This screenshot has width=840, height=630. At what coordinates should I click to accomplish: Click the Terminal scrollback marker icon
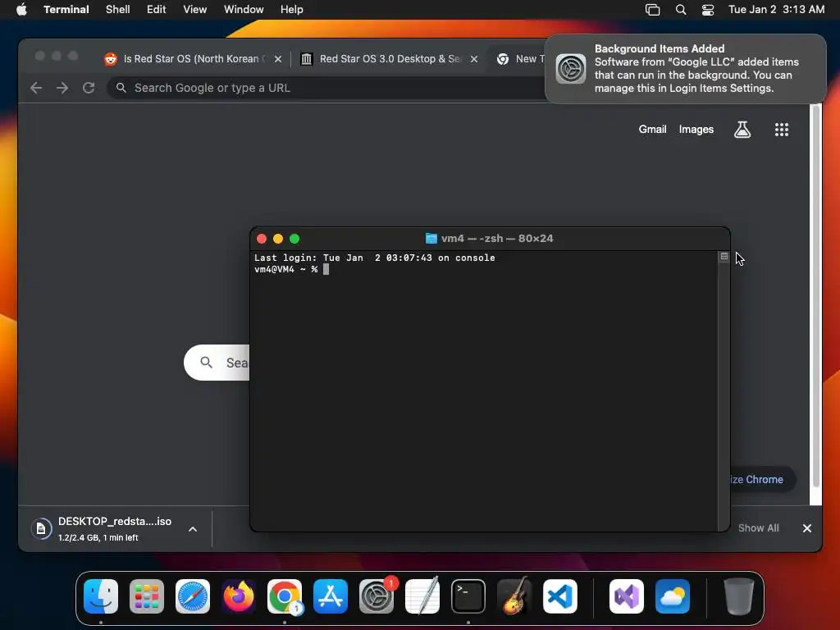(x=724, y=257)
